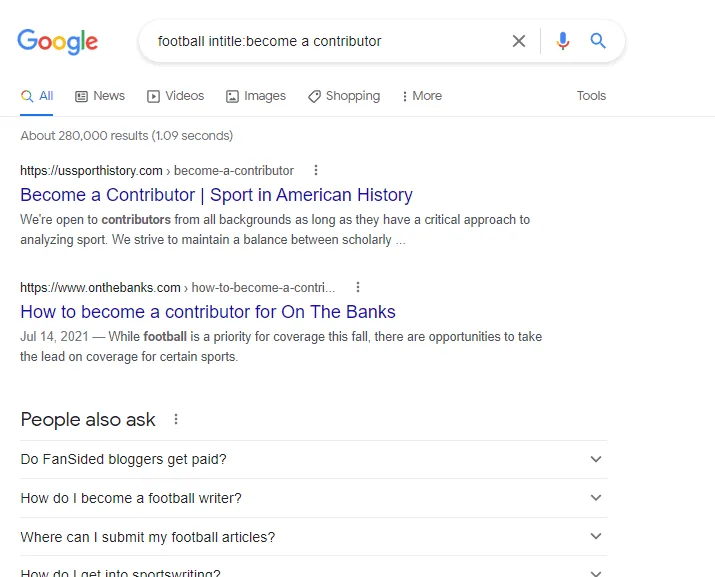The image size is (715, 577).
Task: Switch to the News tab
Action: 100,96
